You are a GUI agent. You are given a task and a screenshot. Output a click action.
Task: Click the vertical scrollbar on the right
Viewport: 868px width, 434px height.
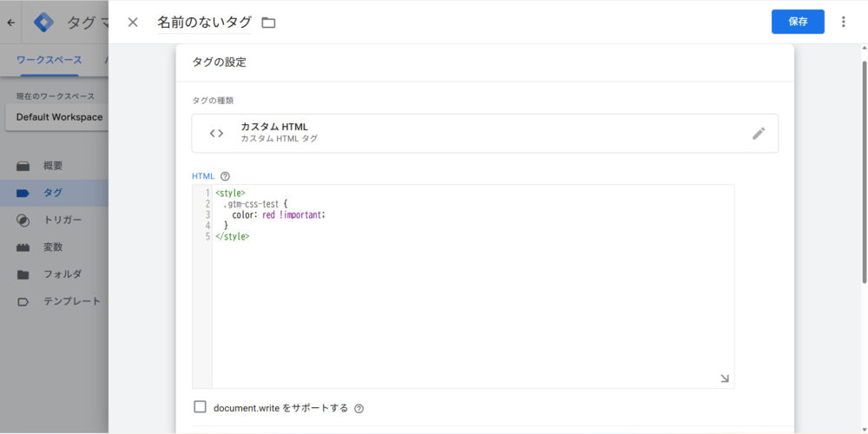864,174
